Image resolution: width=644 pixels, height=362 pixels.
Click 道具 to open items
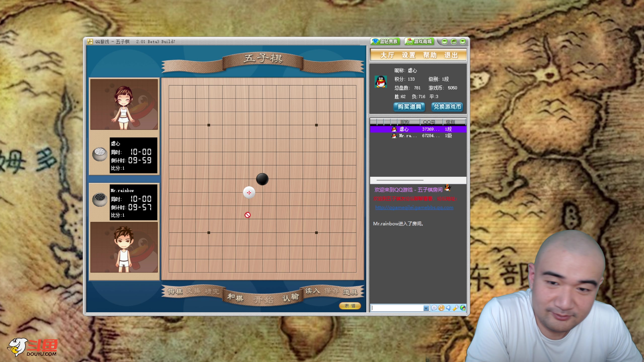350,292
